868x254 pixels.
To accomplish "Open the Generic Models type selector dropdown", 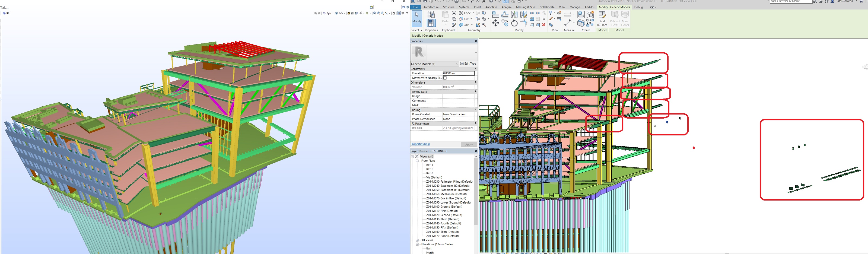I will point(457,64).
